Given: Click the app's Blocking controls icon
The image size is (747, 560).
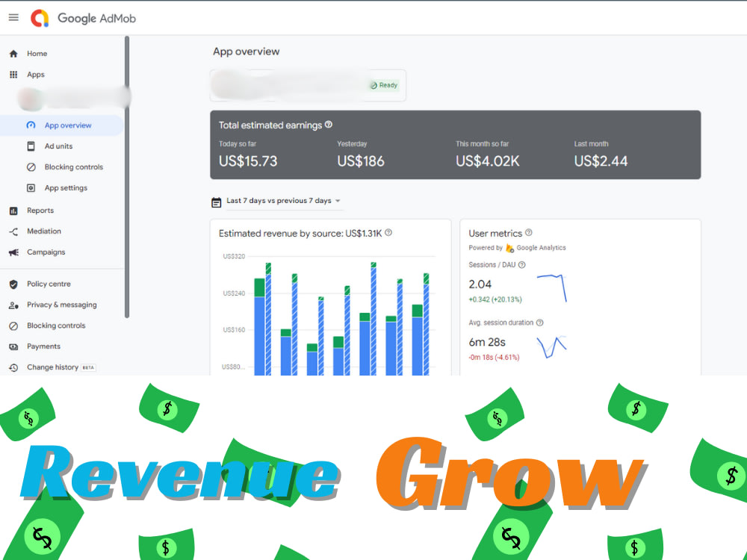Looking at the screenshot, I should 31,167.
